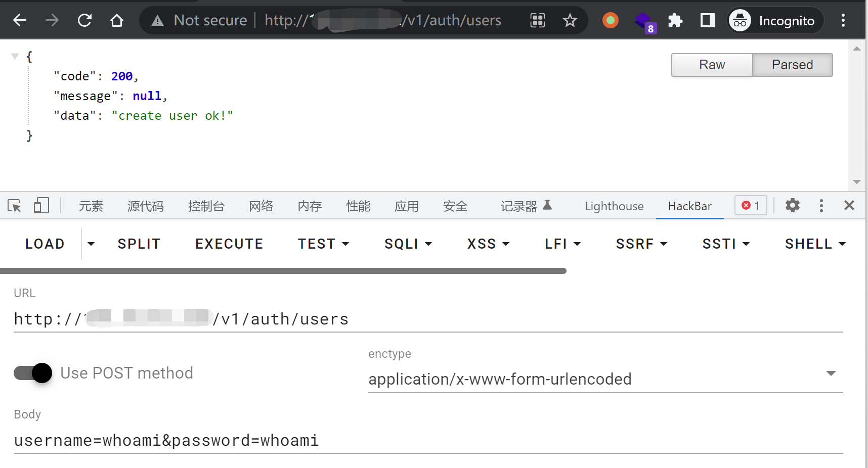868x468 pixels.
Task: Switch to the Lighthouse tab
Action: (x=614, y=206)
